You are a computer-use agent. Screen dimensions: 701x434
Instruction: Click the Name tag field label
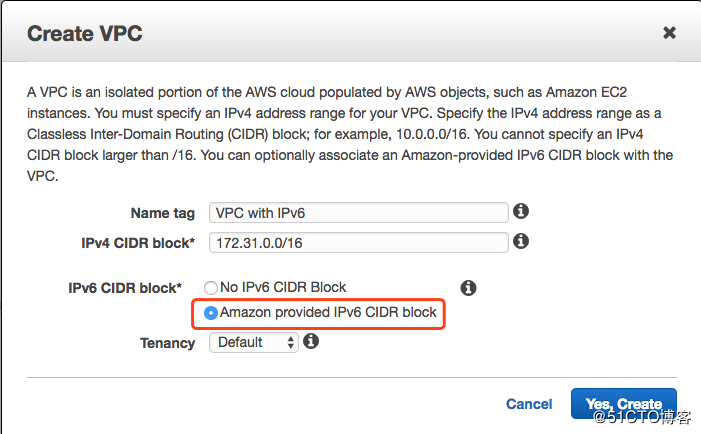(163, 213)
